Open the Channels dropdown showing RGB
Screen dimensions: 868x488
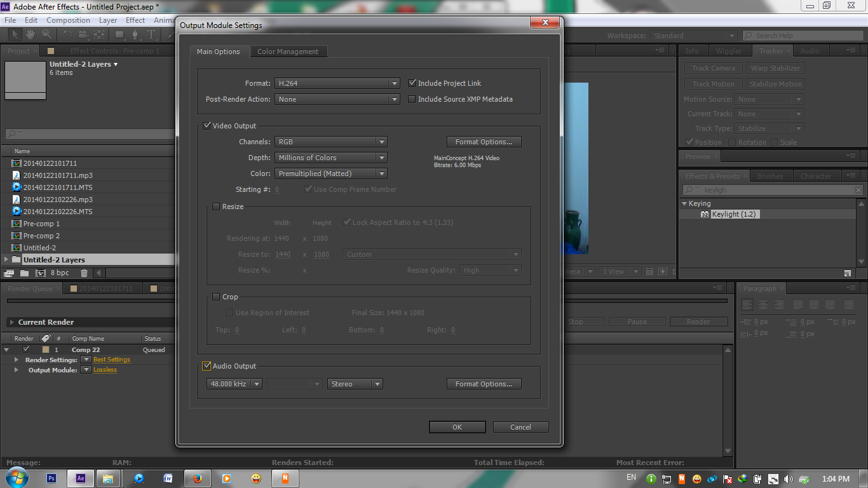tap(331, 142)
